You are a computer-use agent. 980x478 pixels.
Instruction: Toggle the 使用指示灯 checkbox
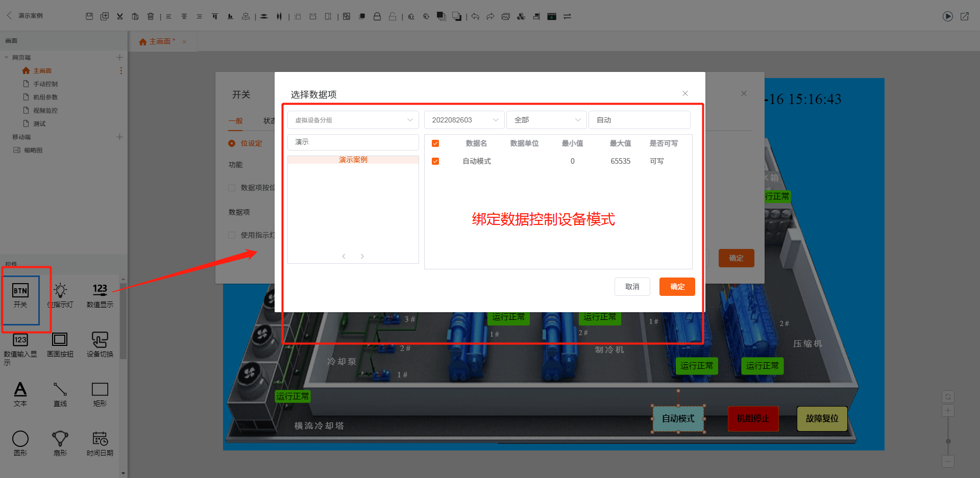(232, 235)
